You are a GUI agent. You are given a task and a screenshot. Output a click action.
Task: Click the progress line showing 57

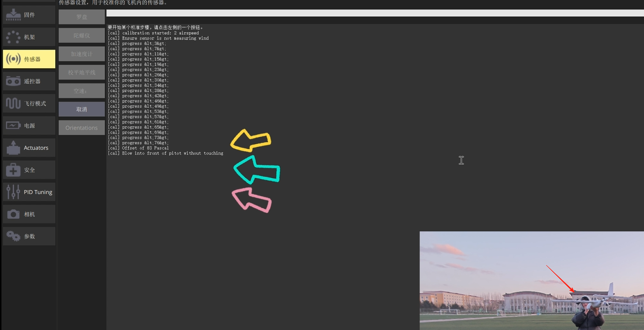tap(138, 117)
